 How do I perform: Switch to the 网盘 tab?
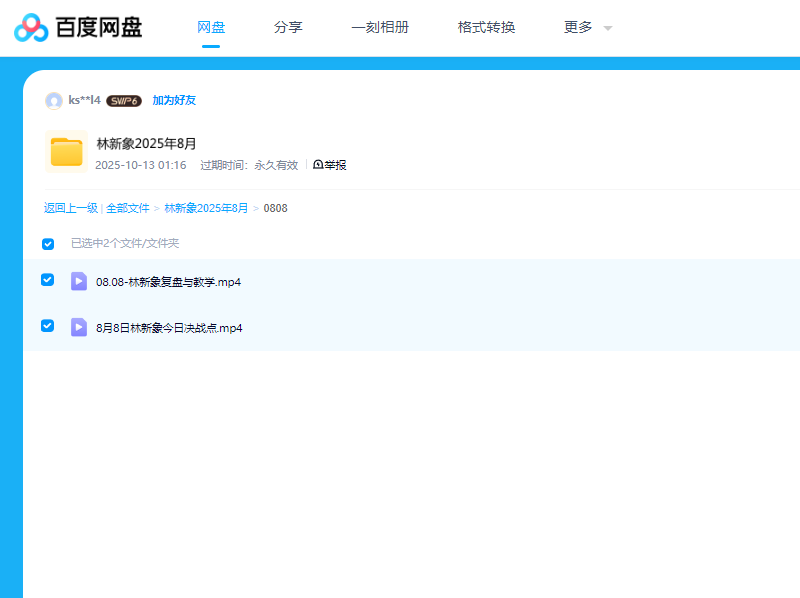click(211, 28)
